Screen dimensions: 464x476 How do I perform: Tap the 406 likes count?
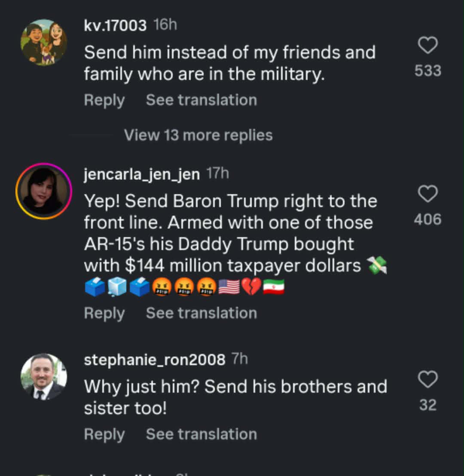428,220
